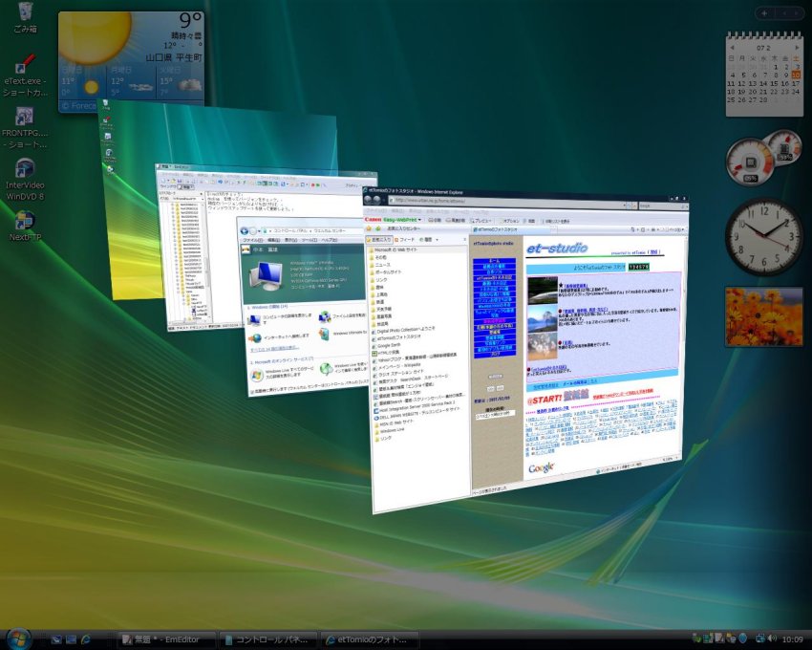Open the ごみ箱 recycle bin desktop icon
Image resolution: width=812 pixels, height=650 pixels.
click(x=25, y=17)
